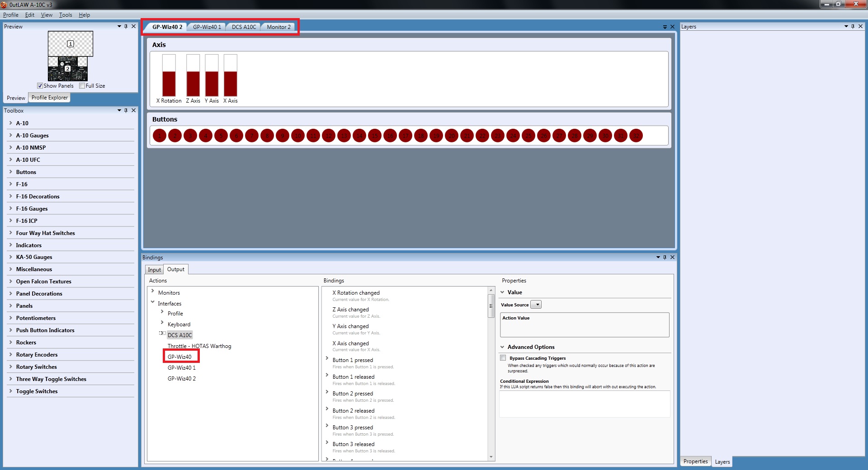Click button indicator 32

[636, 136]
